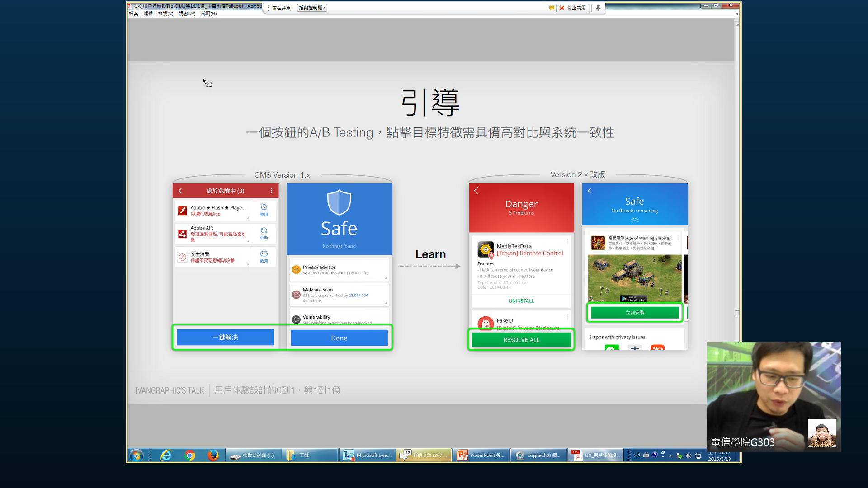Open Internet Explorer from taskbar
This screenshot has height=488, width=868.
tap(166, 455)
